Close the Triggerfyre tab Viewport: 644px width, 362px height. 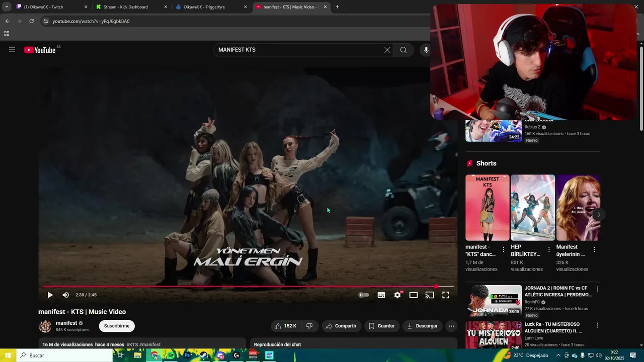pyautogui.click(x=246, y=7)
